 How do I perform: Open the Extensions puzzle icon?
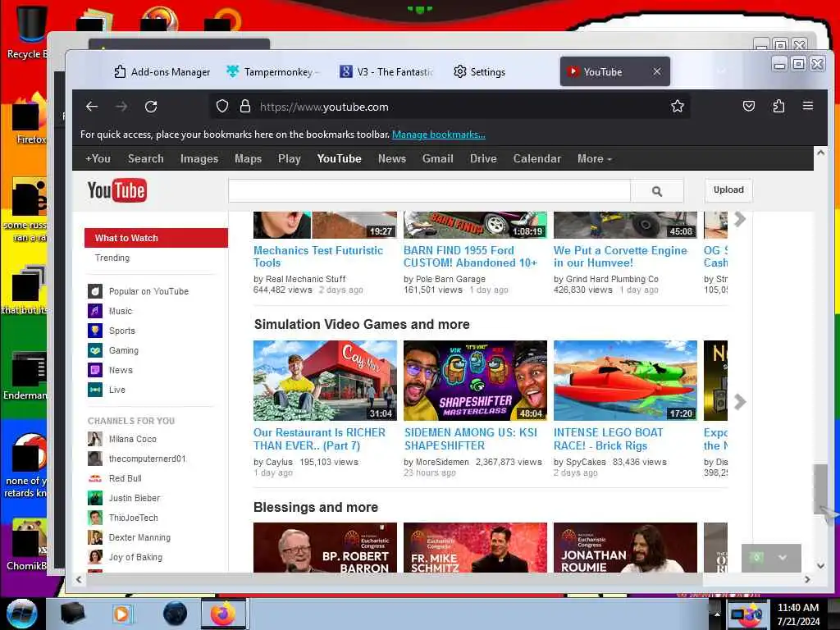[778, 106]
